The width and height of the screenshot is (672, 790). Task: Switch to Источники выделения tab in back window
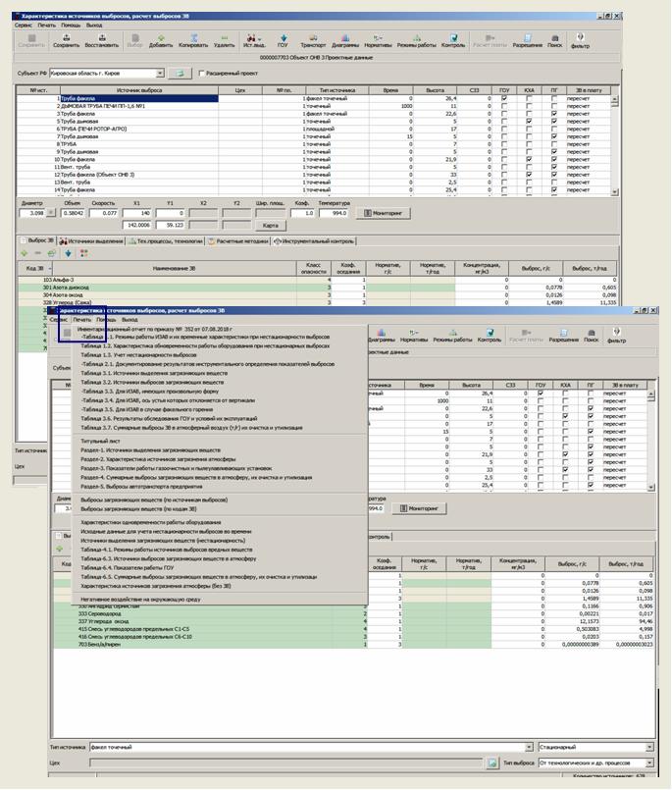click(x=91, y=241)
